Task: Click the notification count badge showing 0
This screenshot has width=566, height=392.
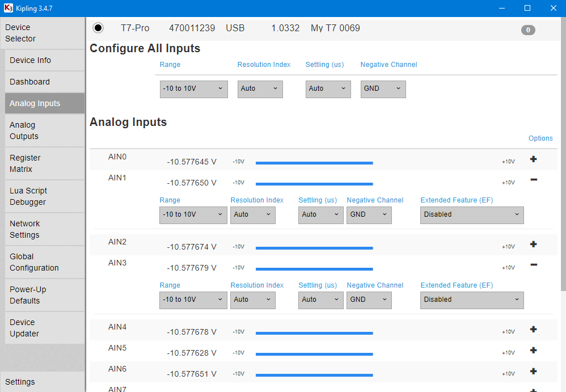Action: point(527,30)
